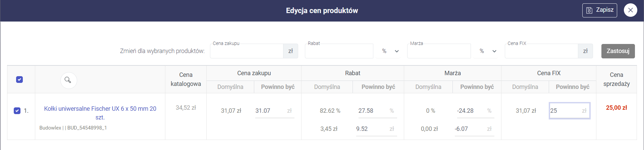Click the bulk Cena FIX input field
644x150 pixels.
click(x=541, y=51)
